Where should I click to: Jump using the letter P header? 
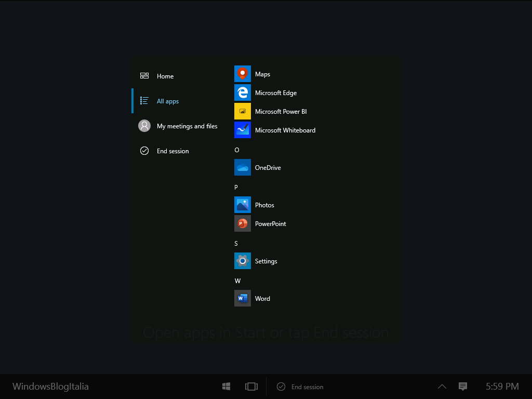click(236, 187)
